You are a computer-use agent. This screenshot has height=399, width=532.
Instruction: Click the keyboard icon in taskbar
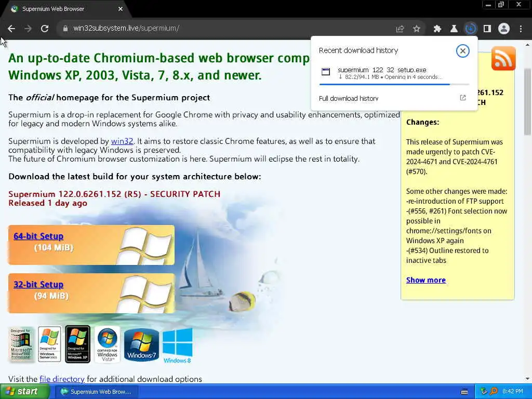point(464,392)
